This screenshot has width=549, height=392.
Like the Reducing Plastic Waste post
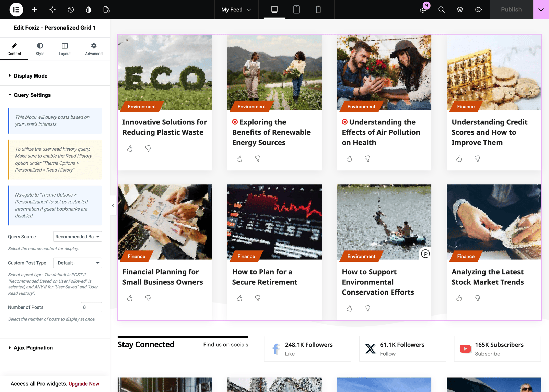[x=130, y=149]
